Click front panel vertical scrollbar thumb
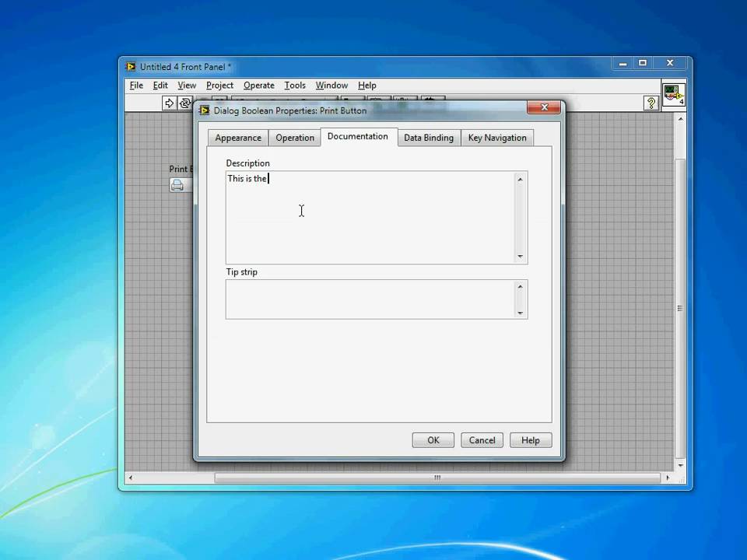Image resolution: width=747 pixels, height=560 pixels. [x=680, y=308]
